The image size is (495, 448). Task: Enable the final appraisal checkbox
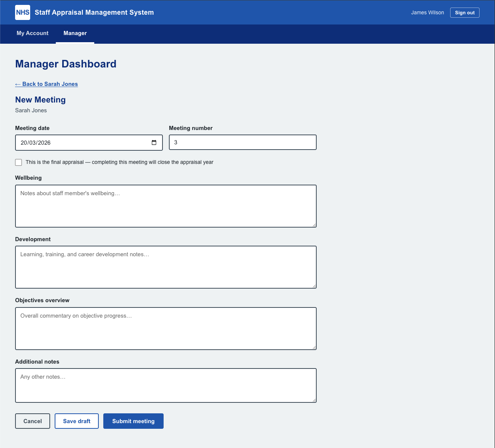click(x=18, y=162)
